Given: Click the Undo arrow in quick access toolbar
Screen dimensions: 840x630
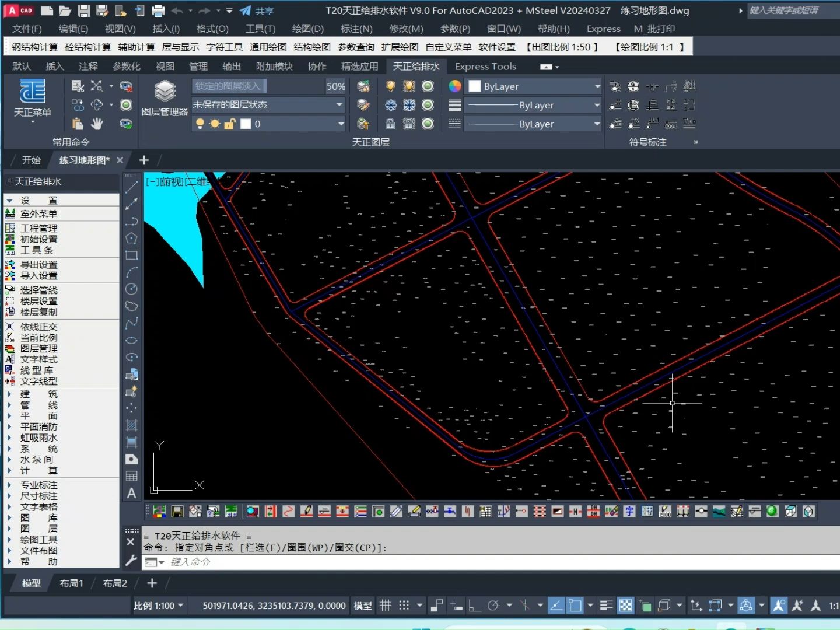Looking at the screenshot, I should 177,10.
